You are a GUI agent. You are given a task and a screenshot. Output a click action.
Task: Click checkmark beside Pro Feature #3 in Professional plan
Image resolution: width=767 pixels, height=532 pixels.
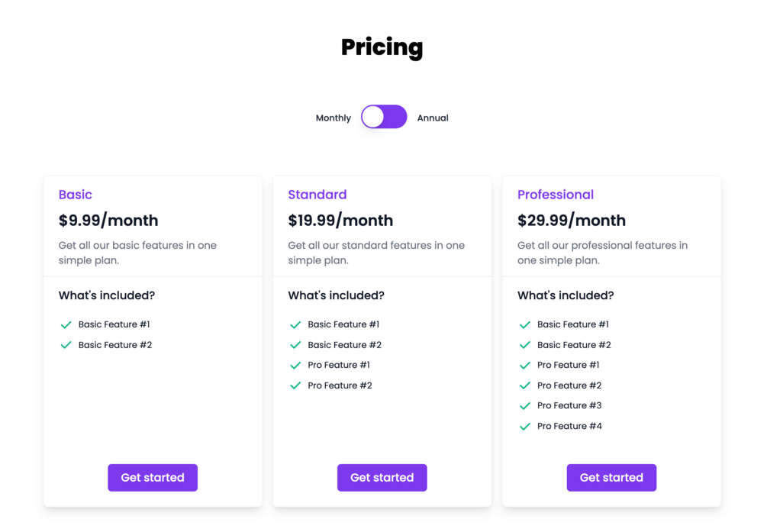525,406
